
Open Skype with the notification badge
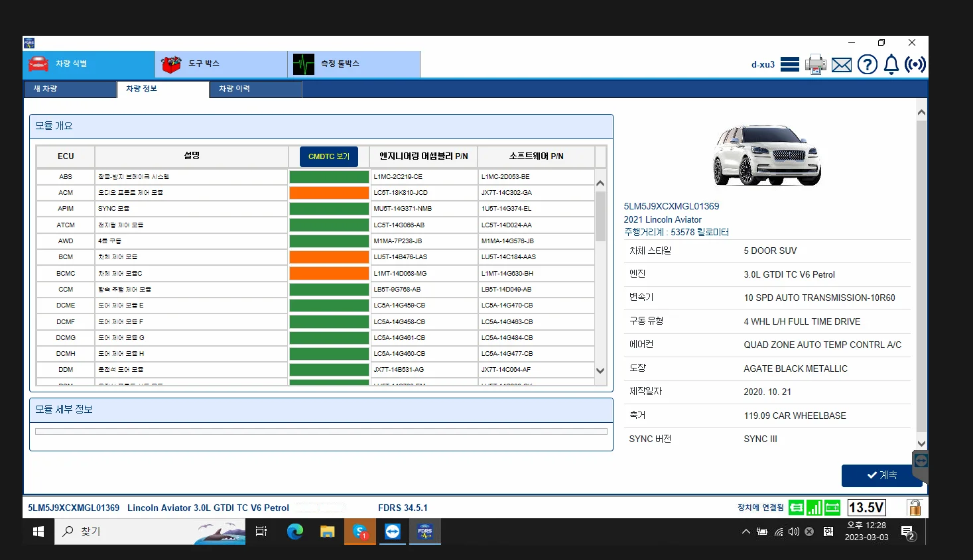click(x=360, y=532)
